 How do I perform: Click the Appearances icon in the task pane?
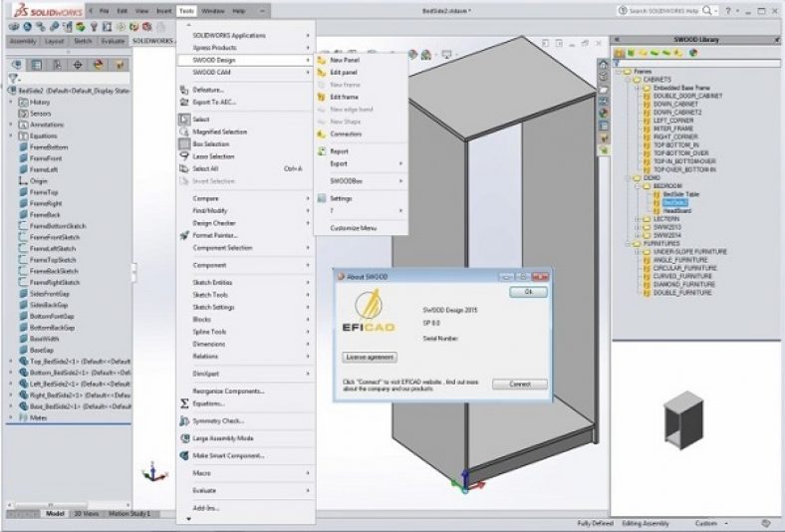tap(604, 114)
